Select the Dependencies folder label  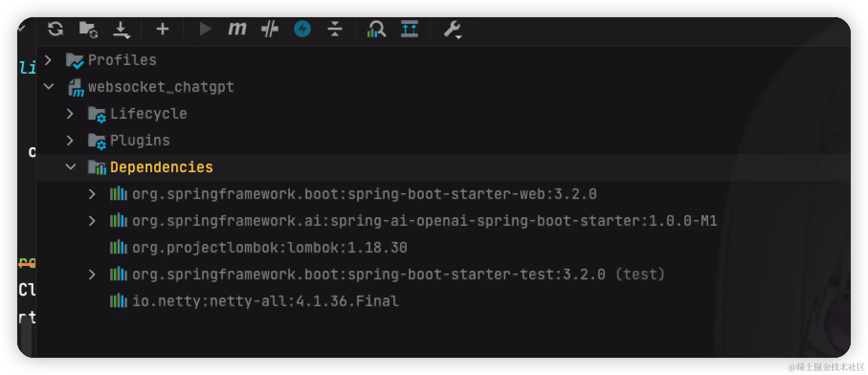point(162,167)
